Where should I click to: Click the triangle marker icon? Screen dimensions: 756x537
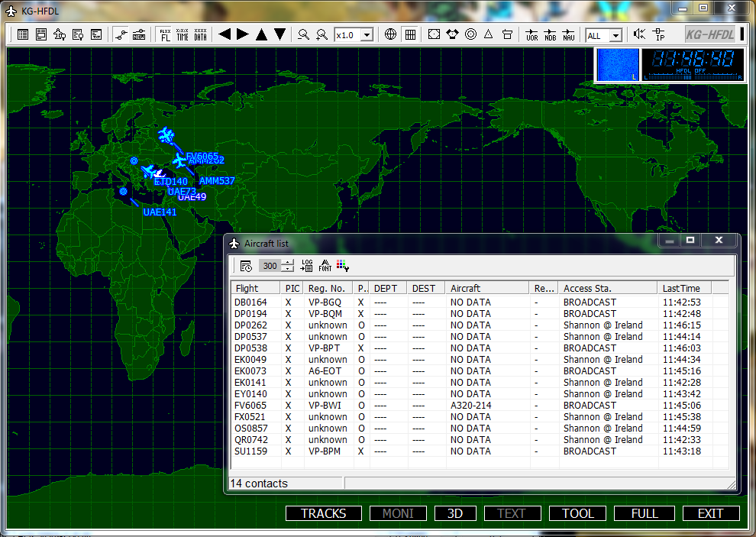point(489,34)
